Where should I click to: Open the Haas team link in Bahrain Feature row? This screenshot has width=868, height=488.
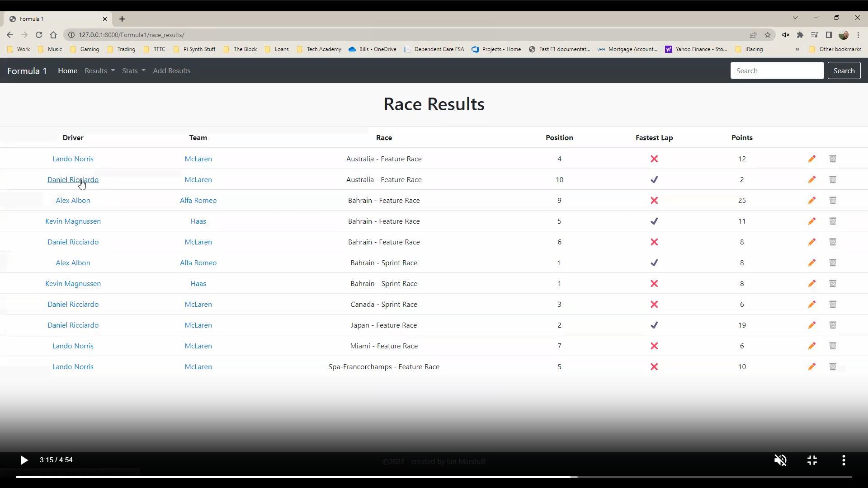click(x=198, y=221)
